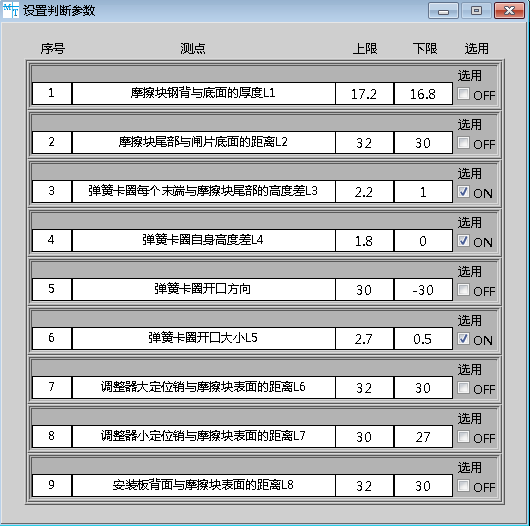
Task: Click the upper limit field showing 17.2
Action: point(364,94)
